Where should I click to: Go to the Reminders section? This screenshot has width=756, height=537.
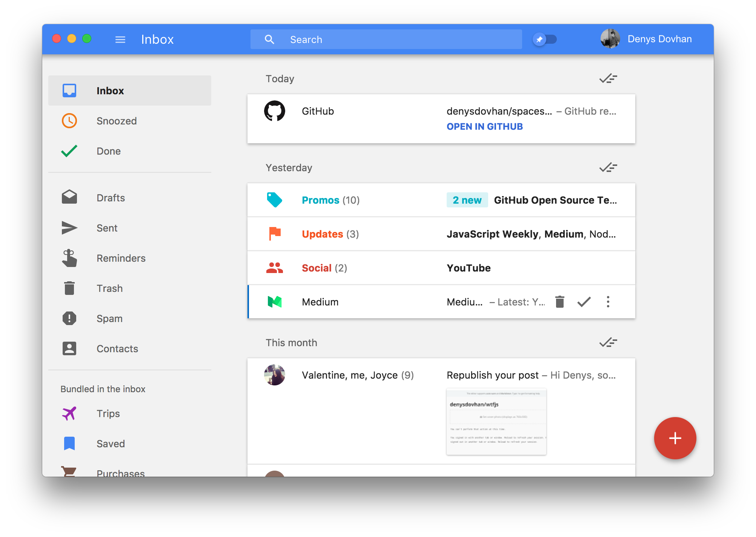coord(121,258)
